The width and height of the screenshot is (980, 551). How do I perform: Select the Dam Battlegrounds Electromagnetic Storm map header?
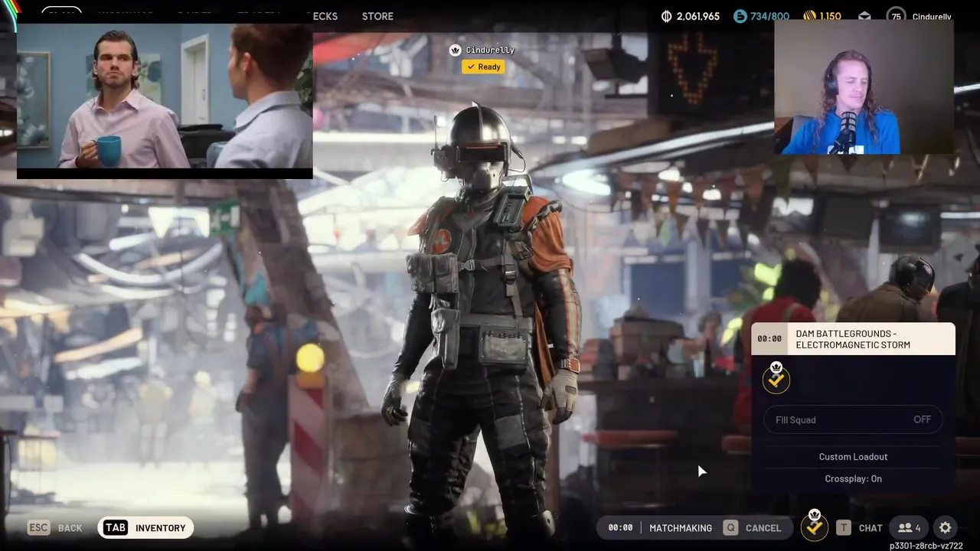[853, 339]
